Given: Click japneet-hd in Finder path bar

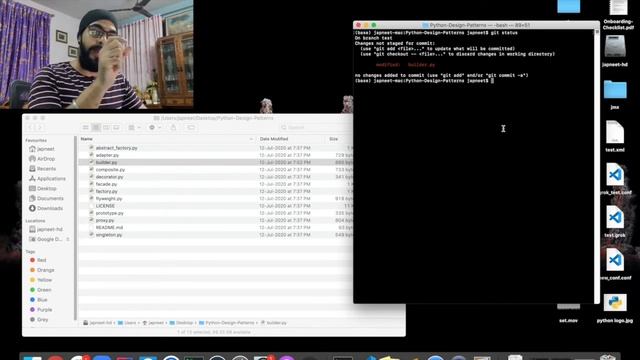Looking at the screenshot, I should click(98, 323).
